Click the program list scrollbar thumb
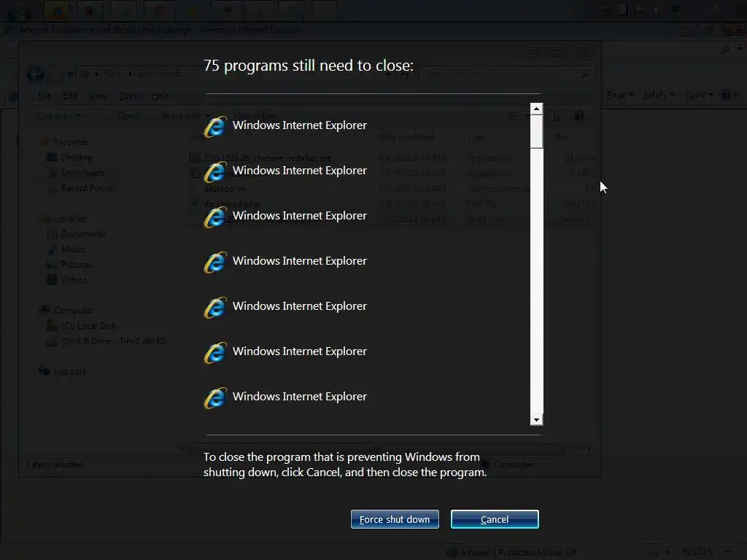Viewport: 747px width, 560px height. pyautogui.click(x=536, y=131)
